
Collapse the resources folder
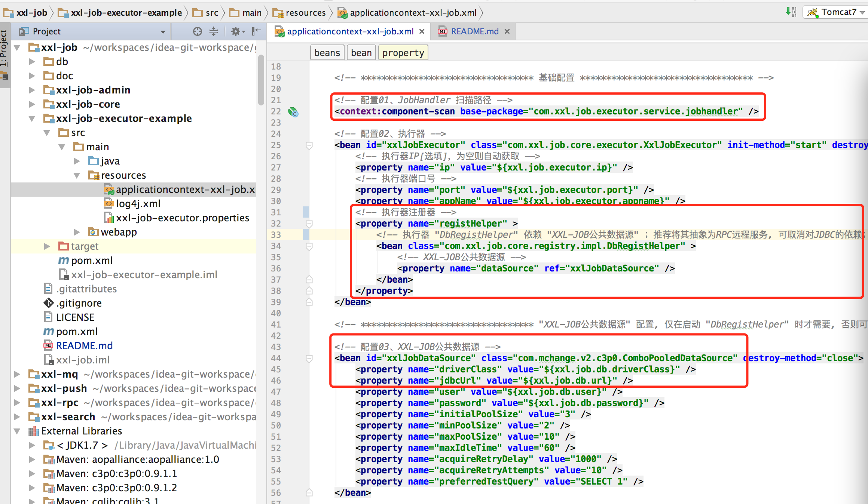click(x=77, y=176)
